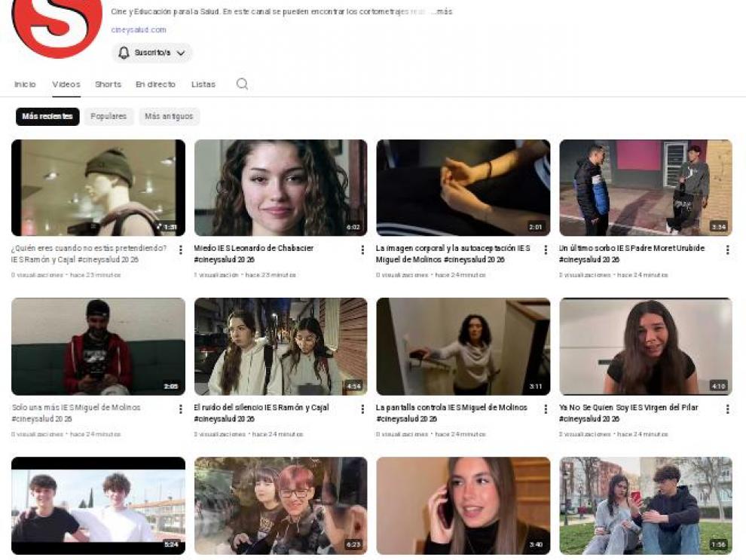Play the Un último sorbo video thumbnail
This screenshot has width=746, height=560.
coord(645,188)
